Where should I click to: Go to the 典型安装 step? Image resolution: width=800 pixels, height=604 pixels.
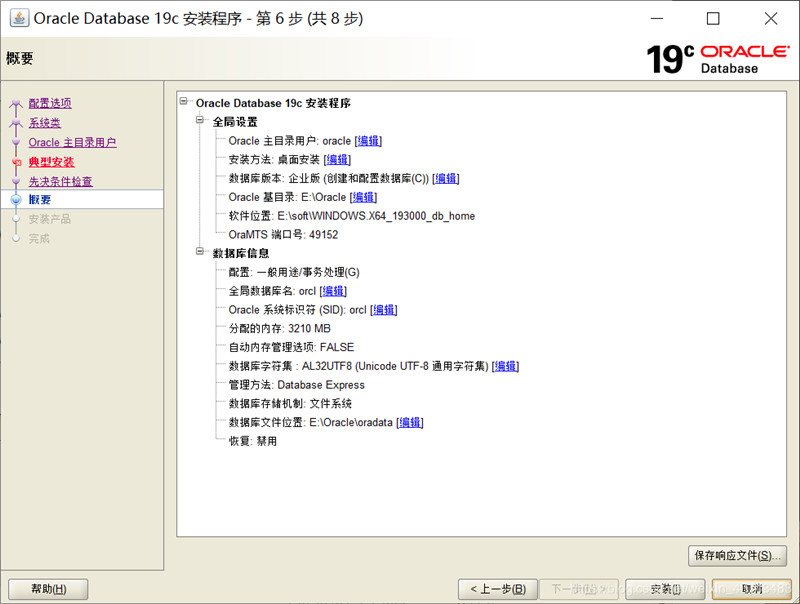point(52,162)
